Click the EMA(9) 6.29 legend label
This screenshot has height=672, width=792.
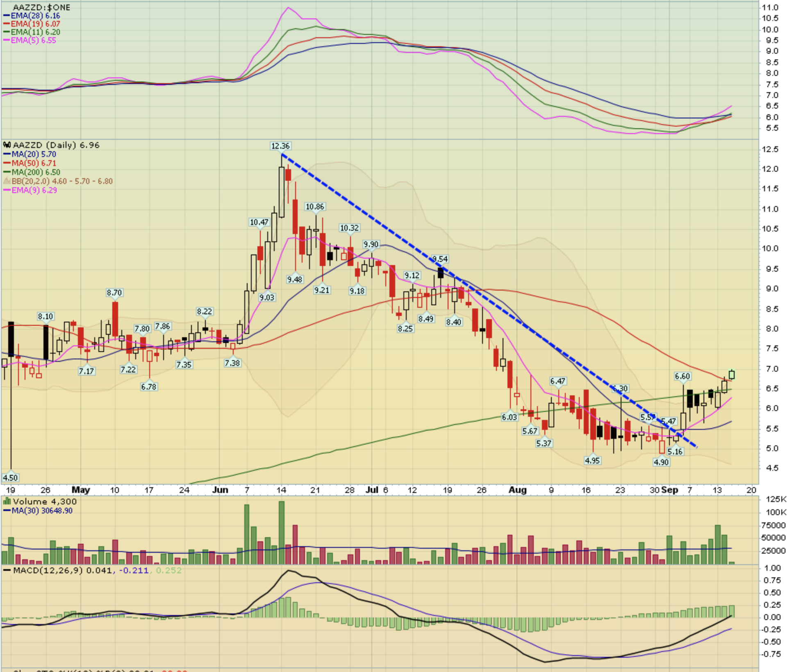pyautogui.click(x=34, y=191)
